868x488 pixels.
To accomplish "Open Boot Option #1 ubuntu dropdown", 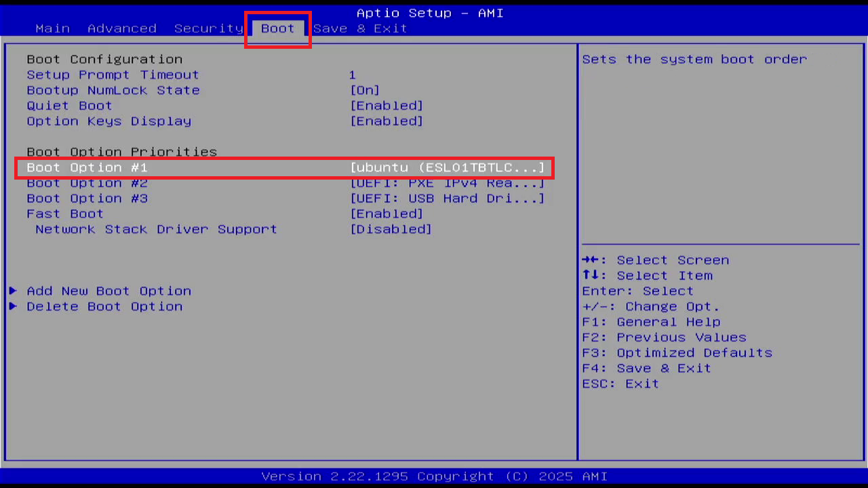I will [447, 167].
